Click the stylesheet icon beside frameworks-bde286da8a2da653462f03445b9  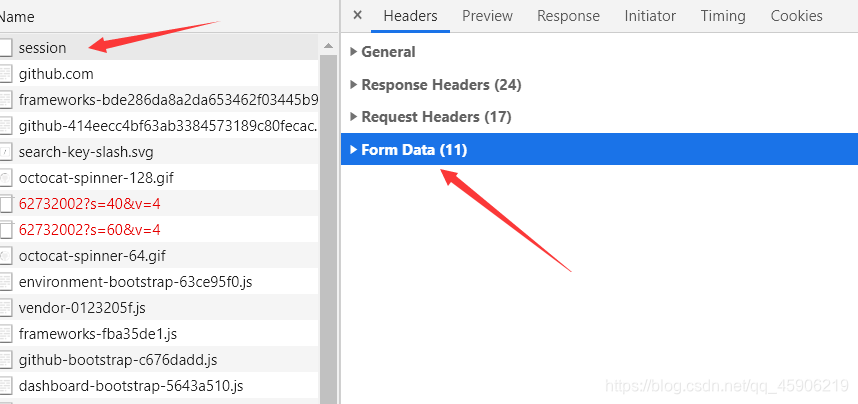(5, 100)
